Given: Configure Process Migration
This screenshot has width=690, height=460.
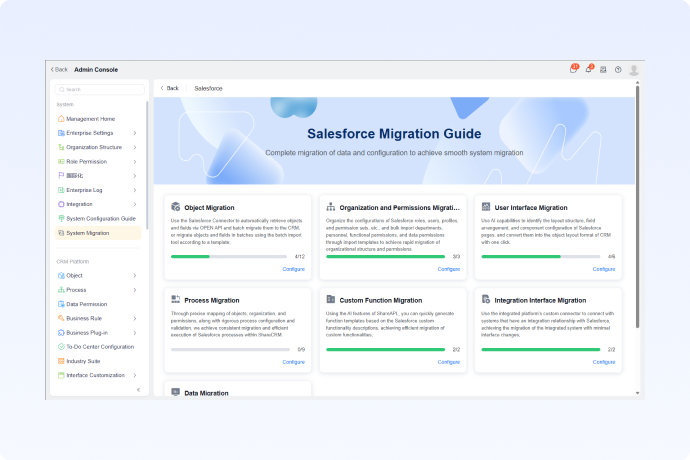Looking at the screenshot, I should (x=294, y=362).
